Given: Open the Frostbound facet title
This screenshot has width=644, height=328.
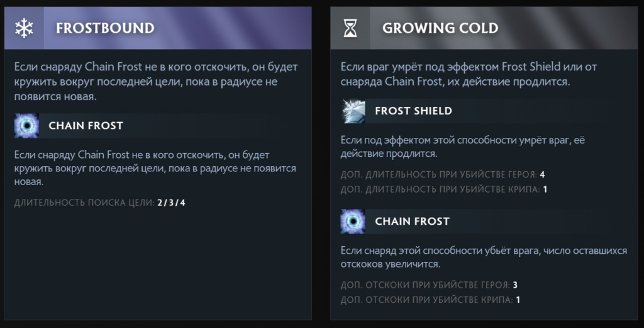Looking at the screenshot, I should click(104, 28).
